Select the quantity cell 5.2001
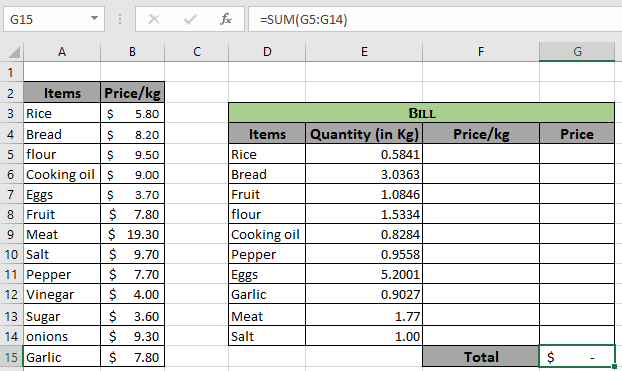The image size is (622, 371). 364,274
